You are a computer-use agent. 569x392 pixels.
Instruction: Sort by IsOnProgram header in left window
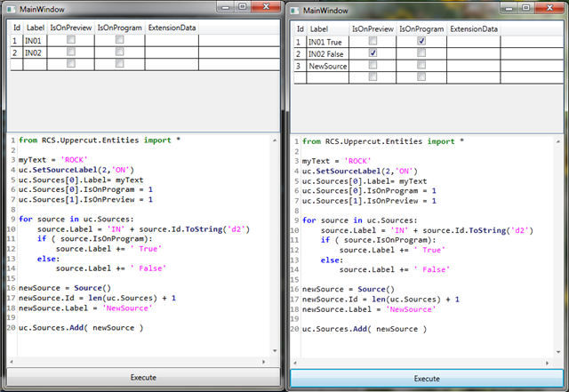click(x=120, y=28)
